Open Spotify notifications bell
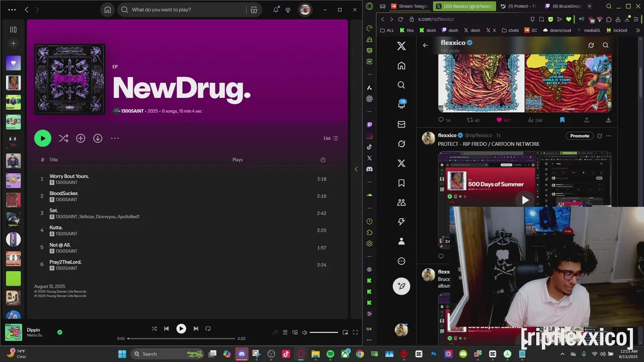The image size is (644, 362). pyautogui.click(x=276, y=10)
